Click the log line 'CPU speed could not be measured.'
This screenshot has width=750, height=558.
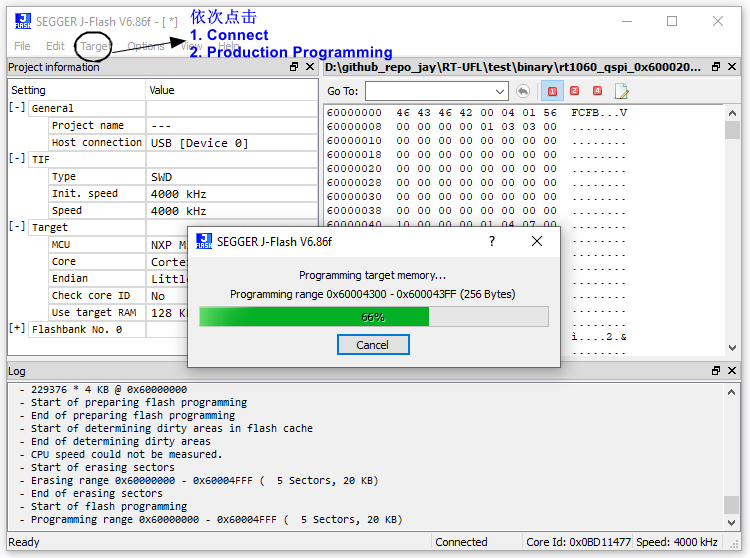coord(126,454)
